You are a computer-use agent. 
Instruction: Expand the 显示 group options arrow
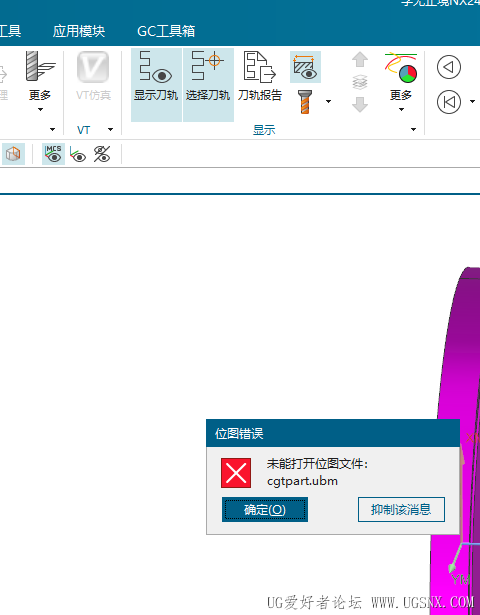tap(413, 129)
